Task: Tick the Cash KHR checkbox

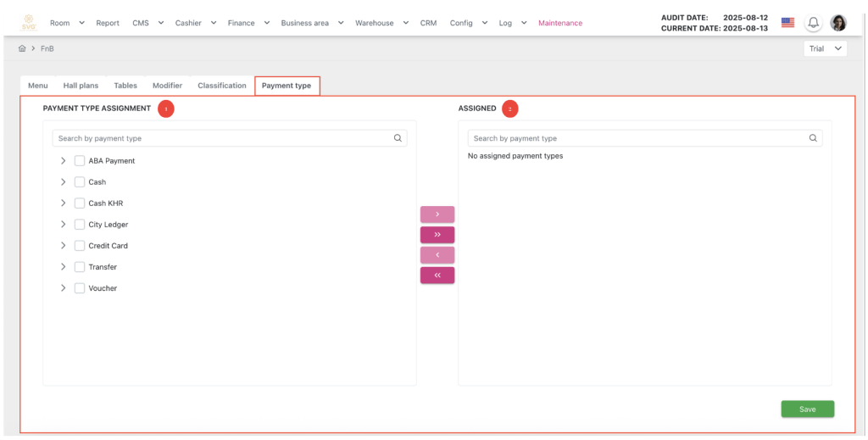Action: [80, 203]
